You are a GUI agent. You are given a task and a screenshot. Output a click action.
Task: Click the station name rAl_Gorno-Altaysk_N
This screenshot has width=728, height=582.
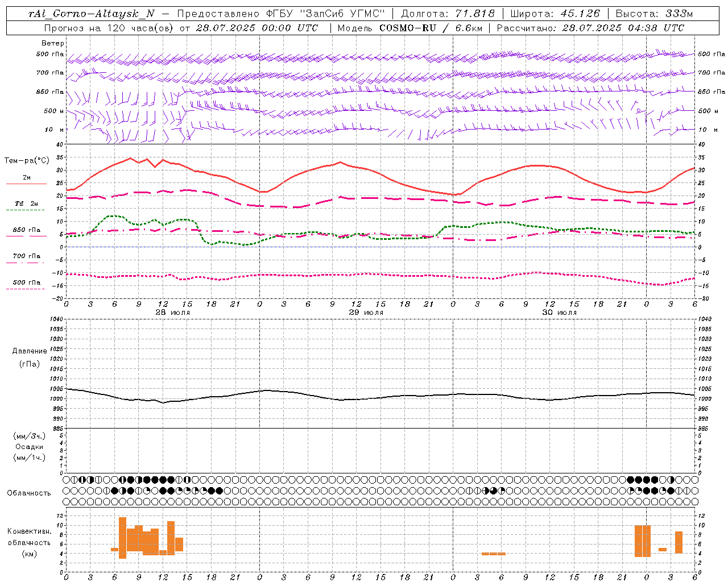[91, 14]
